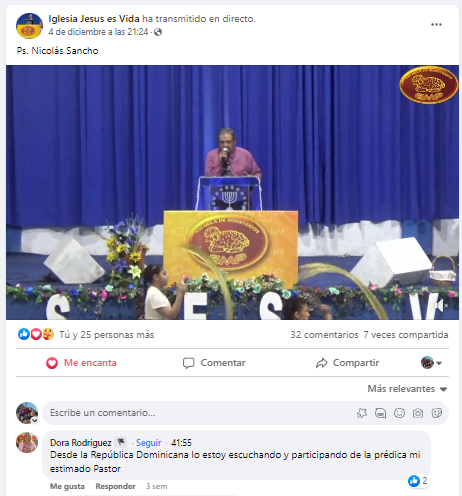The width and height of the screenshot is (462, 496).
Task: Toggle the Me encanta reaction
Action: click(81, 363)
